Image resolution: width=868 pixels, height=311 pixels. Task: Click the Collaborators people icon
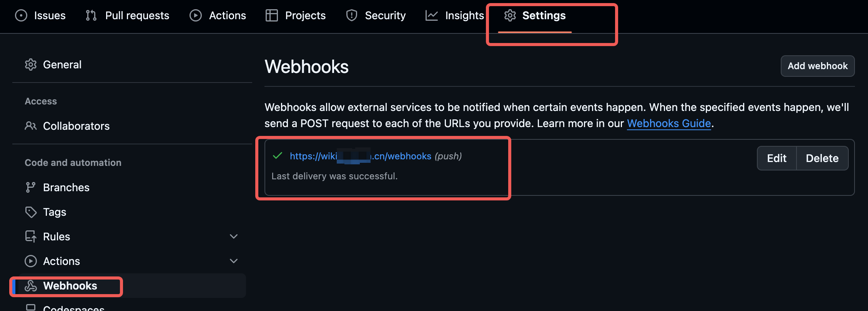click(31, 126)
